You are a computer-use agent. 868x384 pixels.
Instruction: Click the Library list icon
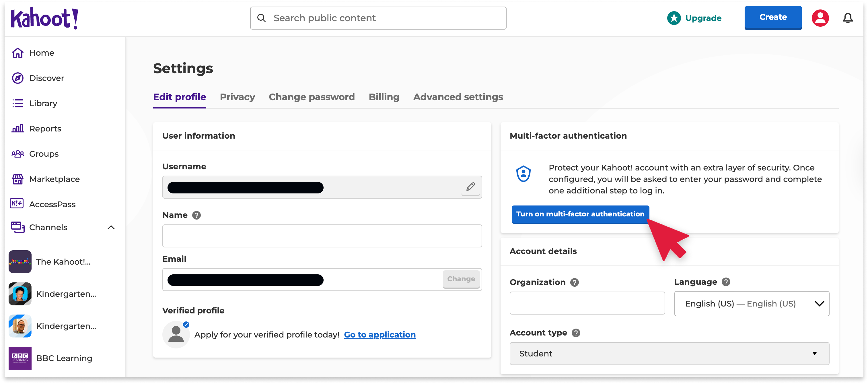click(17, 104)
